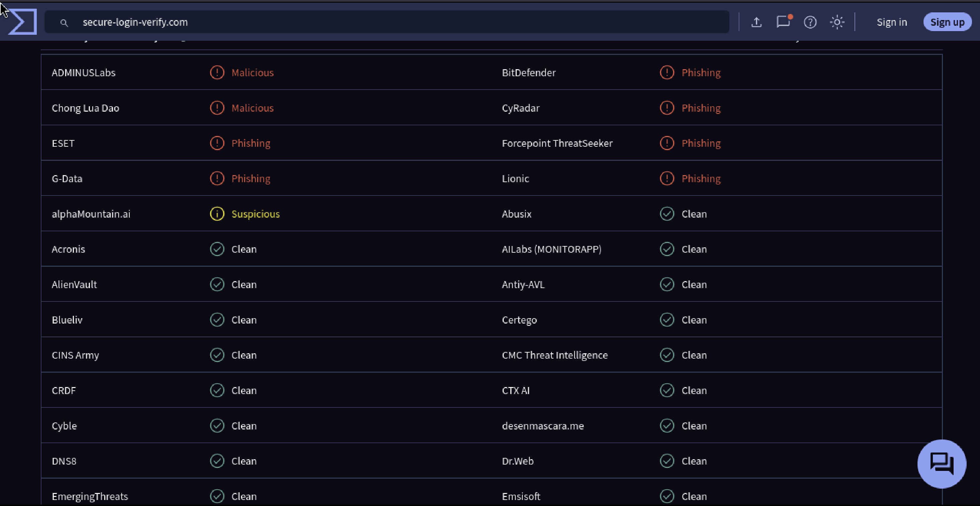Select the alphaMountain.ai vendor name
This screenshot has width=980, height=506.
(91, 214)
